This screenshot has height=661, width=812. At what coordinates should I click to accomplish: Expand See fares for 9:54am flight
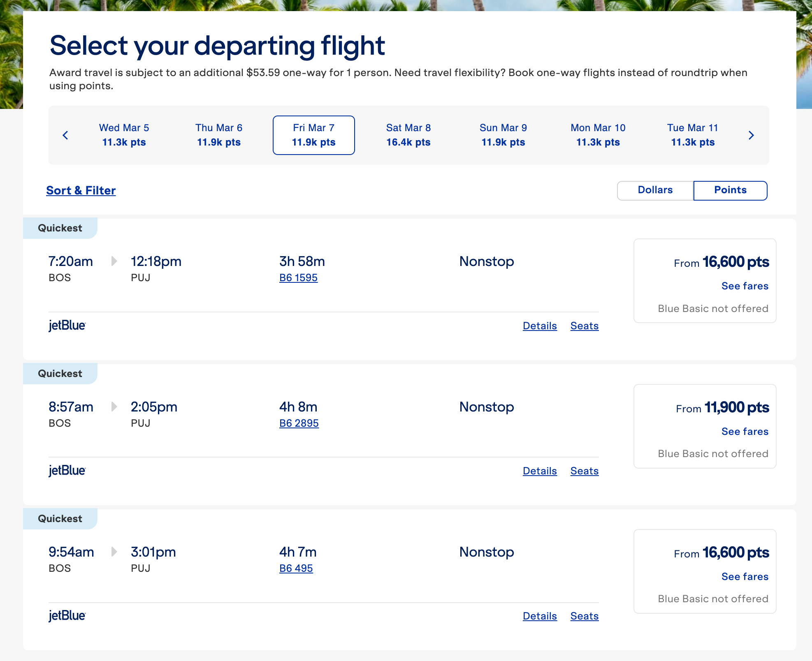click(745, 577)
